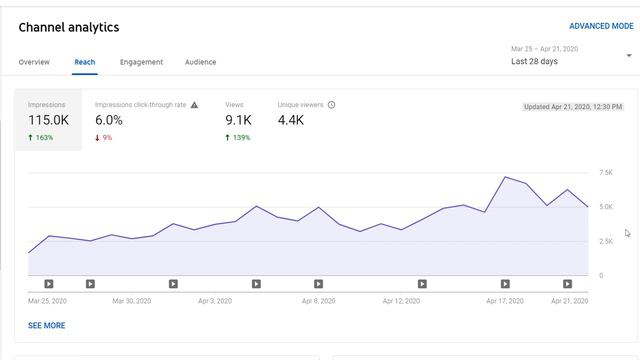Click the 6.0% click-through rate value
This screenshot has height=360, width=640.
[x=109, y=120]
